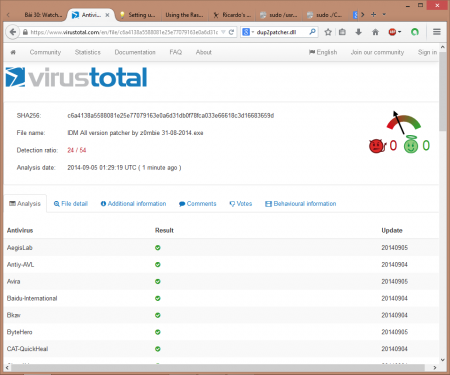This screenshot has width=450, height=375.
Task: Click the green check icon for Avira
Action: click(158, 281)
